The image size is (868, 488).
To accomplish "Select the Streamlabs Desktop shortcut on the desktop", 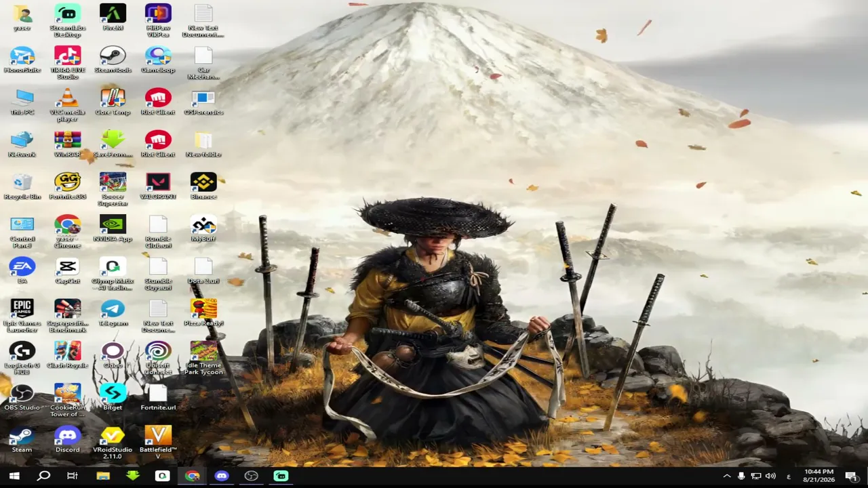I will point(67,20).
